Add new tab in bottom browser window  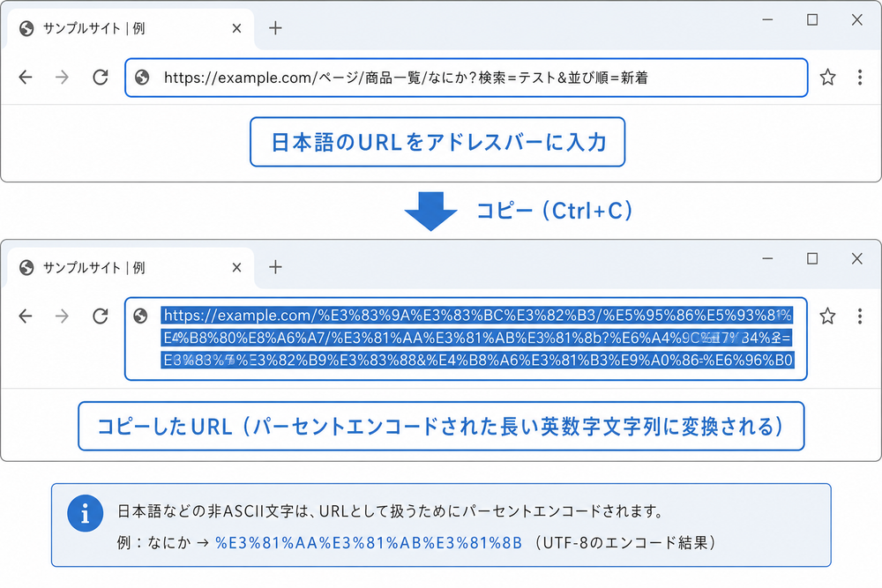pos(275,267)
